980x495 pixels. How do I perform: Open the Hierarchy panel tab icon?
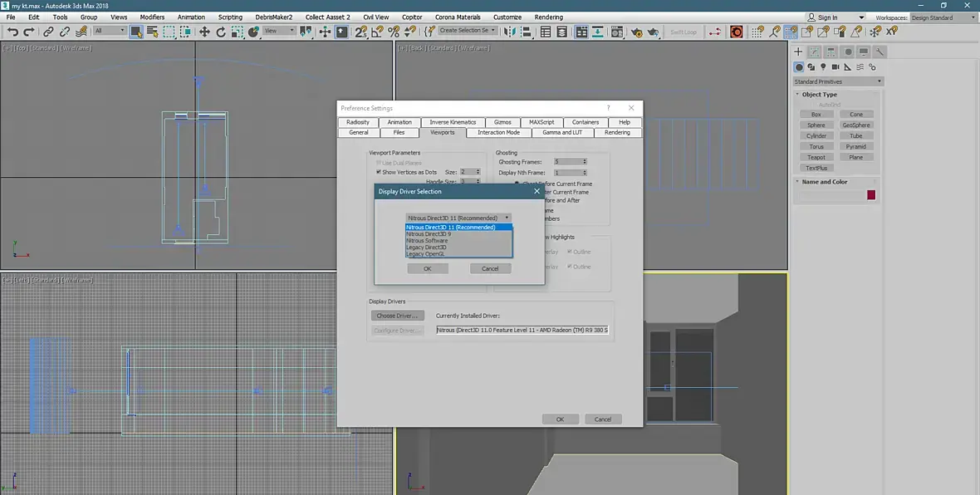click(830, 51)
